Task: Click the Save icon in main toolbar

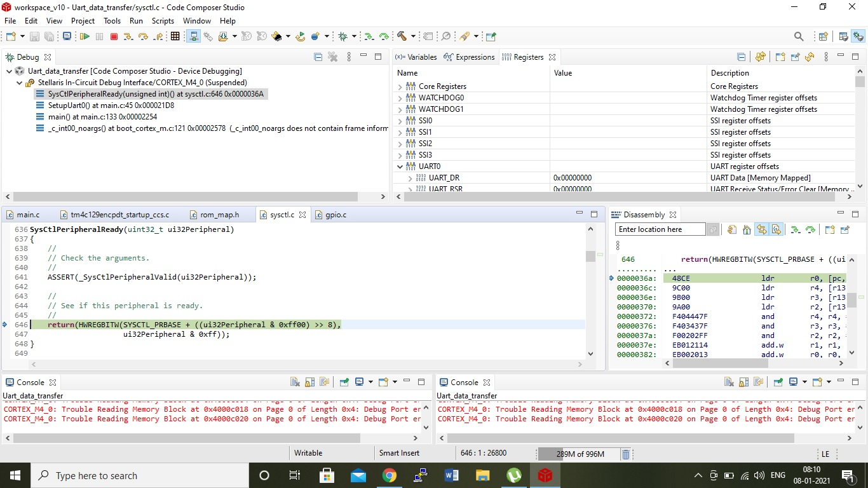Action: (x=34, y=37)
